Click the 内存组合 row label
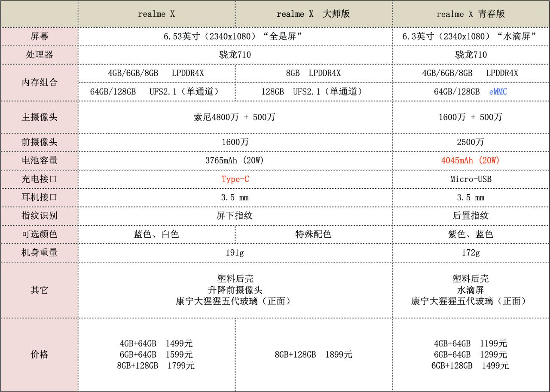Image resolution: width=550 pixels, height=392 pixels. point(39,82)
